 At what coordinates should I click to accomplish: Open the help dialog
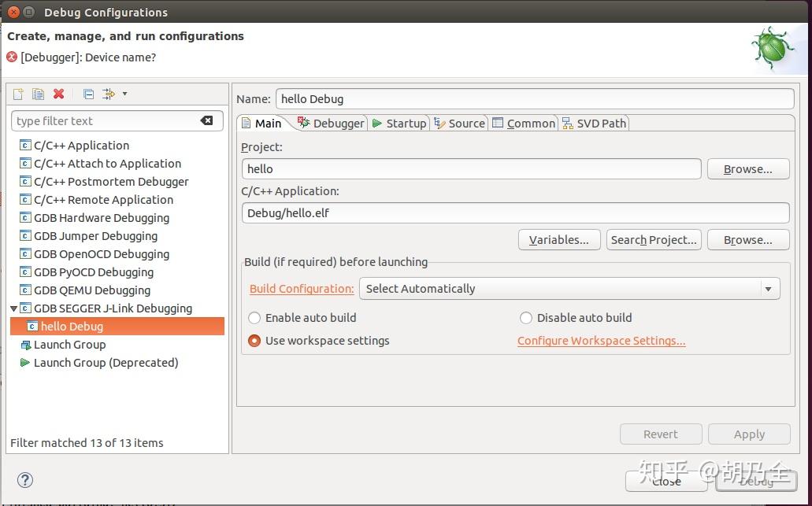coord(24,480)
